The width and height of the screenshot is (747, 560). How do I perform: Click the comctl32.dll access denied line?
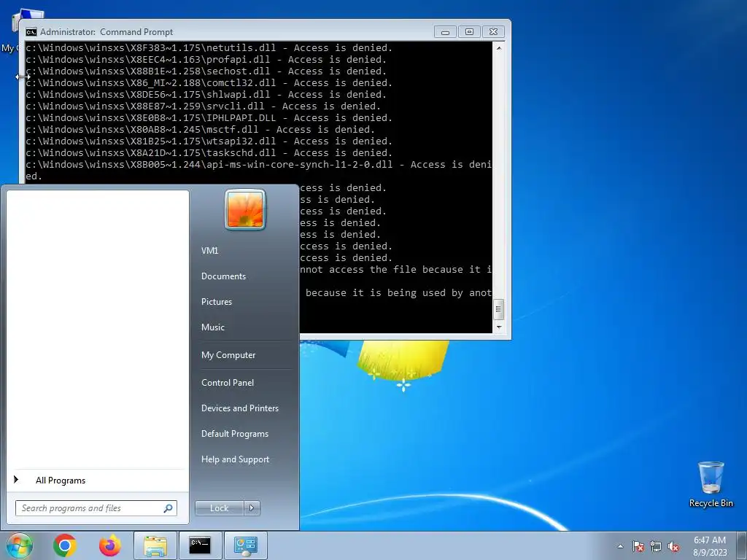point(209,83)
